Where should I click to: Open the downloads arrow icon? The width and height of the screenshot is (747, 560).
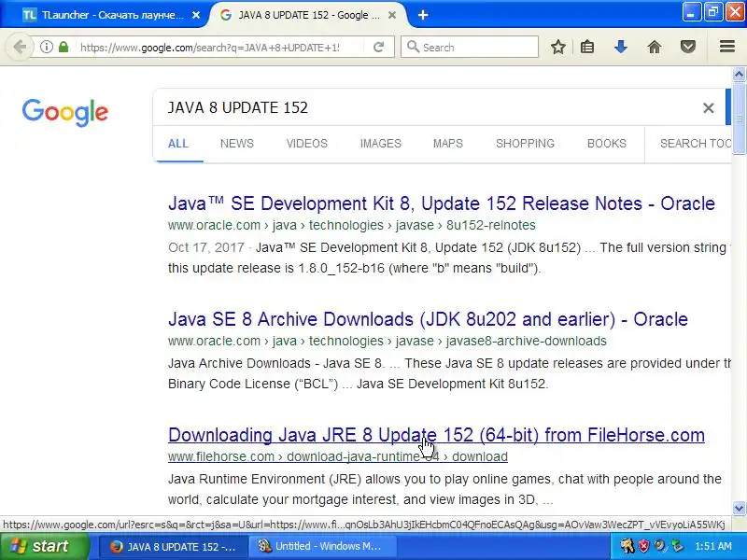click(620, 47)
